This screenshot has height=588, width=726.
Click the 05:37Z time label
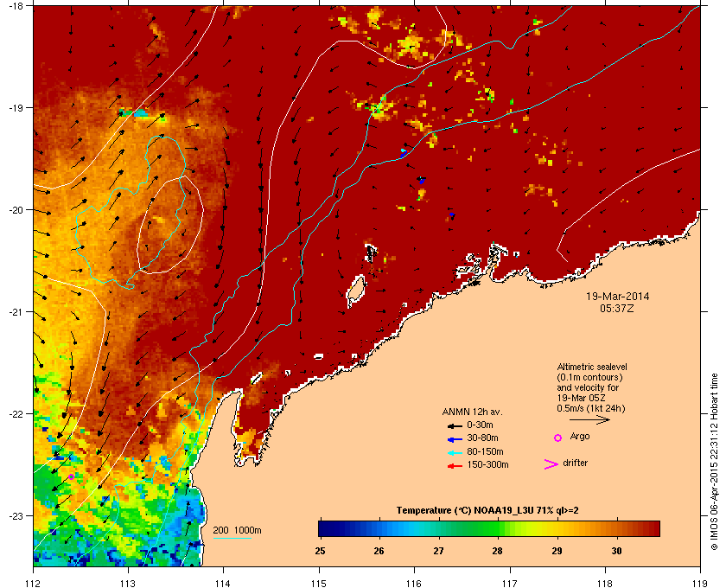coord(617,308)
